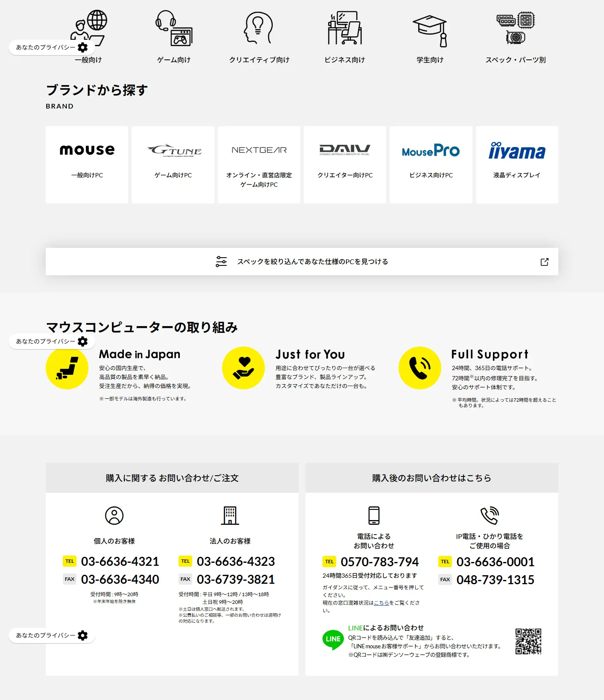This screenshot has width=604, height=700.
Task: Open the NEXTGEAR brand card
Action: pyautogui.click(x=259, y=165)
